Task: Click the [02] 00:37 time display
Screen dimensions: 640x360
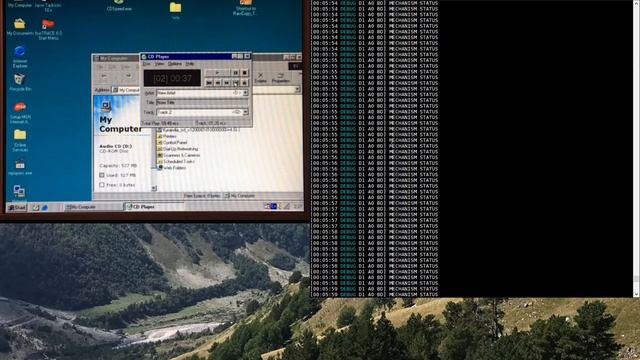Action: [x=172, y=78]
